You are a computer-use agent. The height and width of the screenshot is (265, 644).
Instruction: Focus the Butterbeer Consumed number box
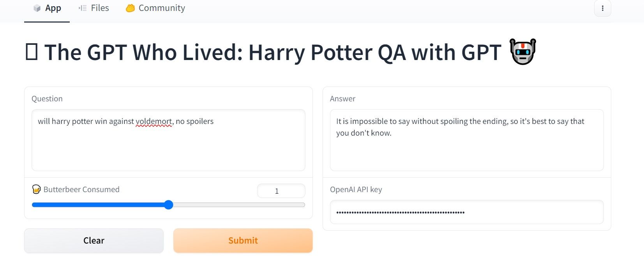point(281,191)
